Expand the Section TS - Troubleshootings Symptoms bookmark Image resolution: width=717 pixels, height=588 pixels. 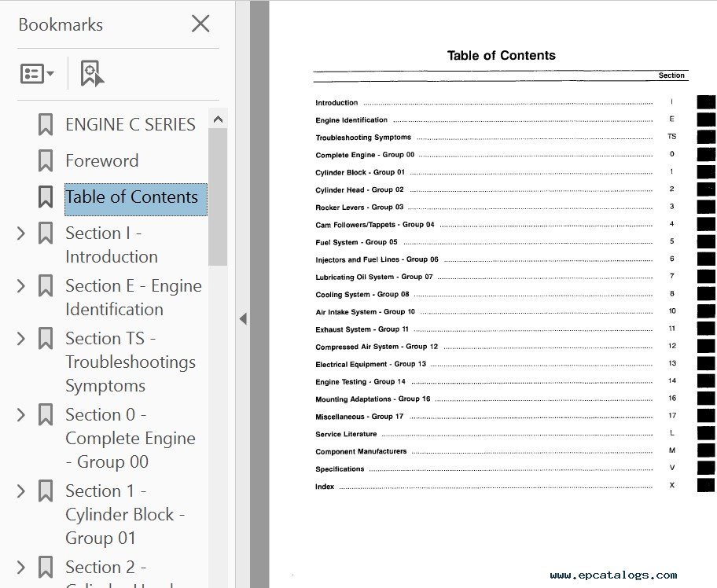[x=21, y=339]
